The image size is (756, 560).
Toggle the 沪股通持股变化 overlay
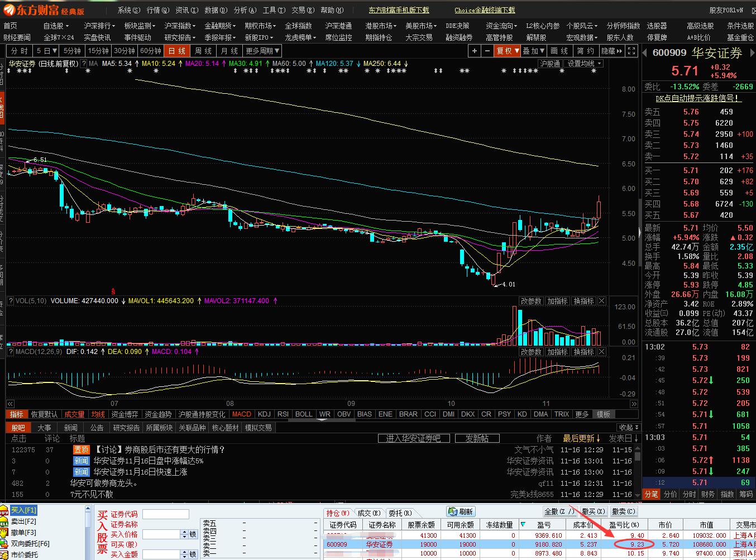click(x=202, y=414)
